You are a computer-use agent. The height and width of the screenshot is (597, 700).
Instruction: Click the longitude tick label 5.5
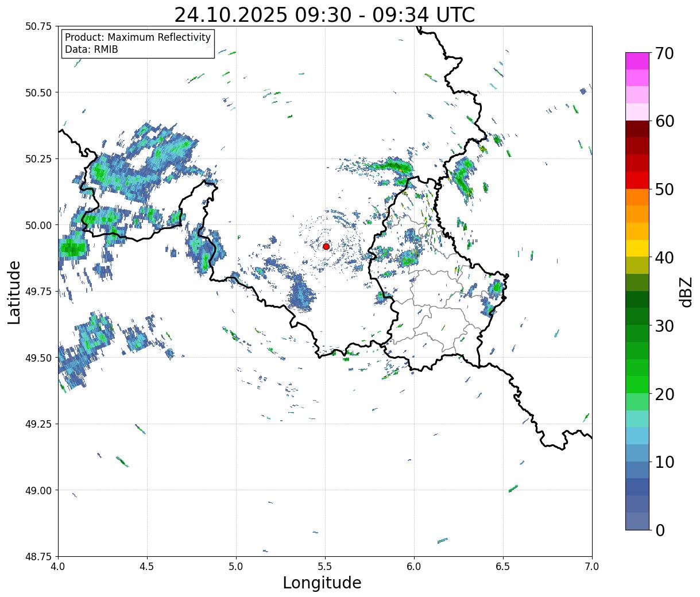[325, 567]
